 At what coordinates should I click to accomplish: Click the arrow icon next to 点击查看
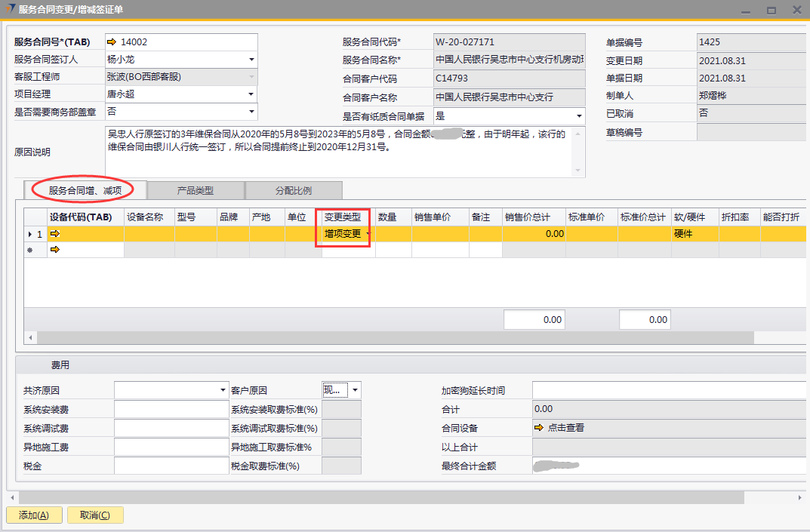538,428
